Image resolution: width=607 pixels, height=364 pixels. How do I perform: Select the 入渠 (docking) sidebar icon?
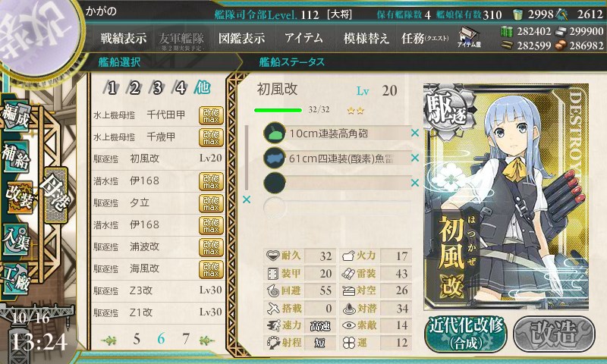(16, 239)
